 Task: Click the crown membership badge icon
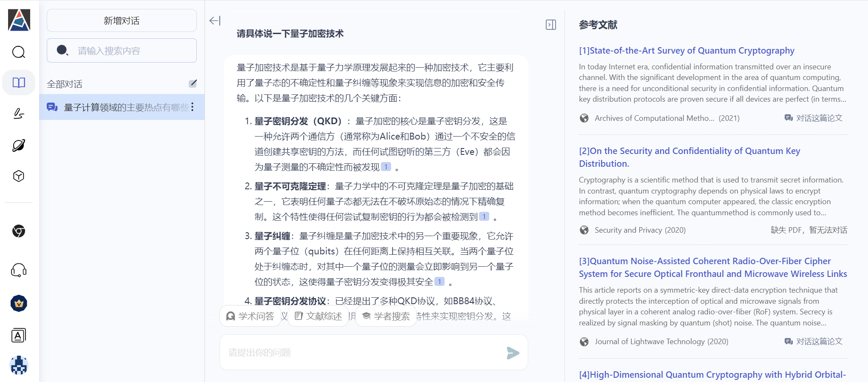point(19,303)
